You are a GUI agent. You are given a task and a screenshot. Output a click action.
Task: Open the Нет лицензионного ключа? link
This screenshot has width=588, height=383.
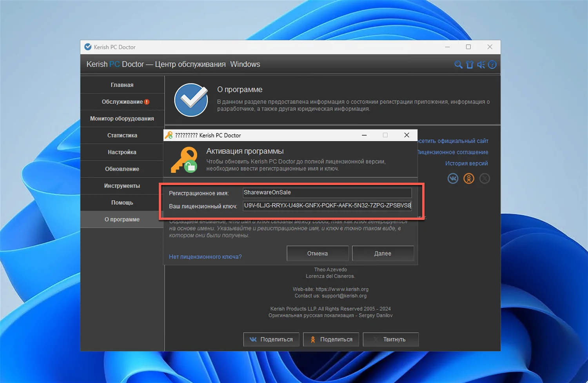coord(205,257)
